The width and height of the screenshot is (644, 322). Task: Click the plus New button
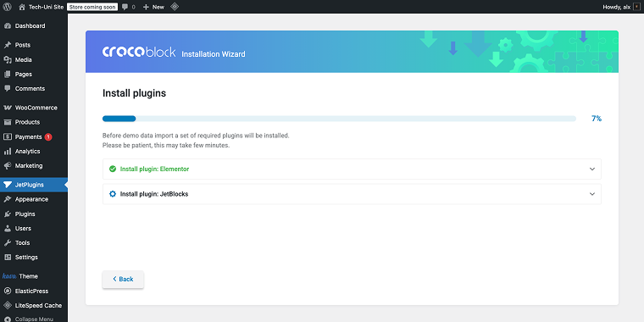click(x=153, y=7)
